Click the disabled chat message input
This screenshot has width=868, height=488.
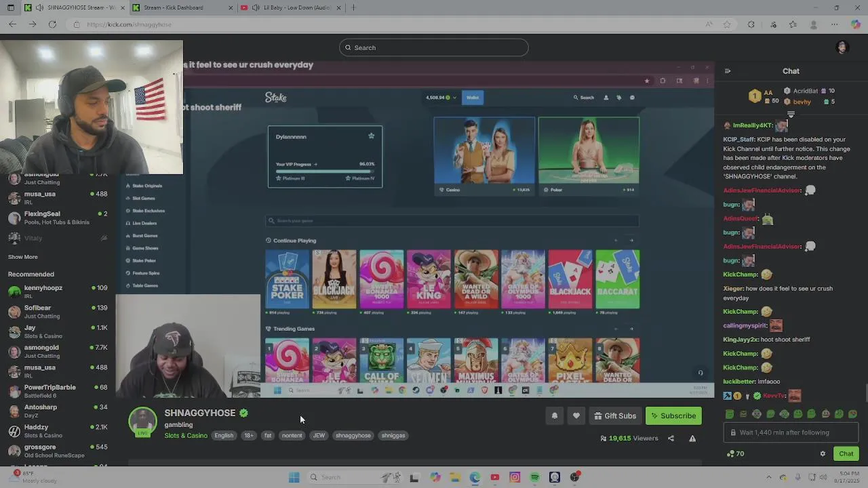(x=791, y=432)
